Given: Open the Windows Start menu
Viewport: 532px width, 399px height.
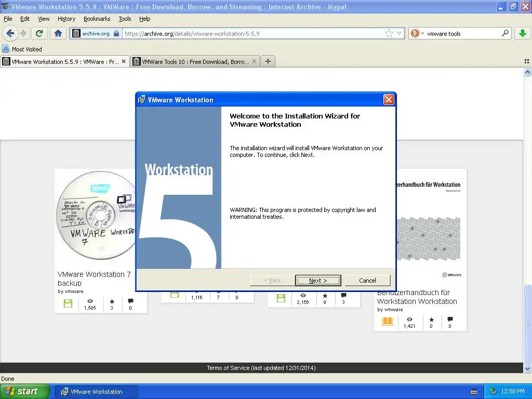Looking at the screenshot, I should 24,391.
